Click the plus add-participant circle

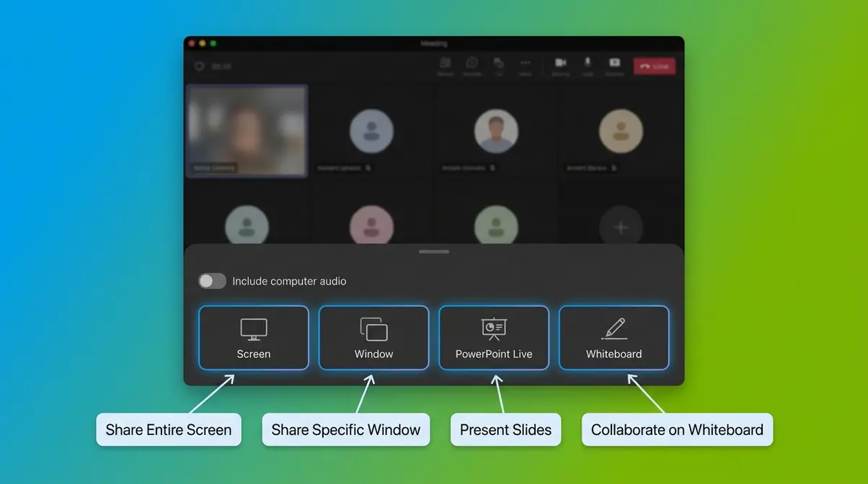(x=621, y=228)
